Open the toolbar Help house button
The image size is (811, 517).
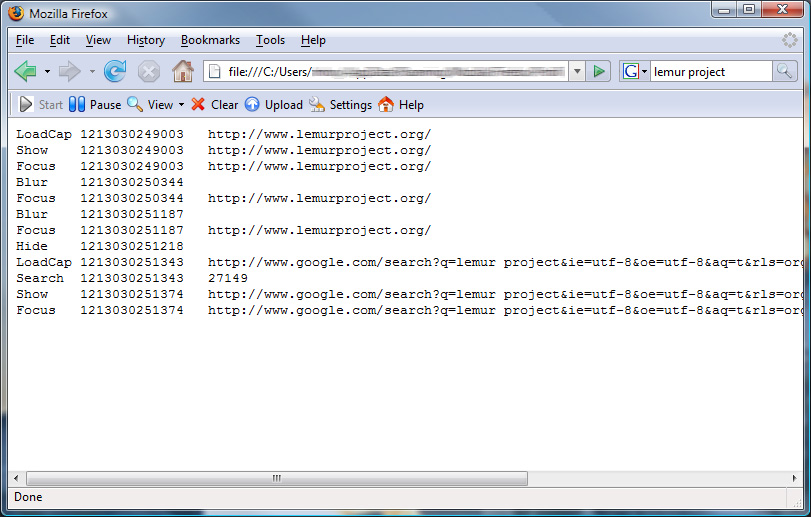(401, 104)
